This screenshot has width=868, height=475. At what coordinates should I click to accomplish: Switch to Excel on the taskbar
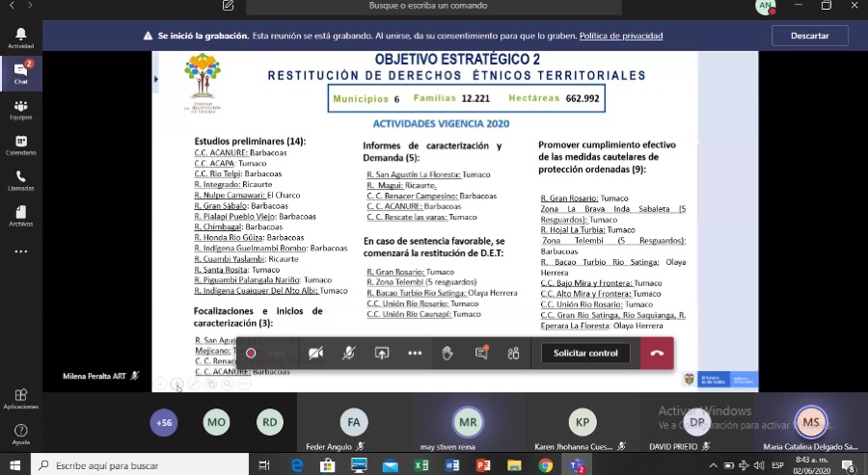(421, 465)
